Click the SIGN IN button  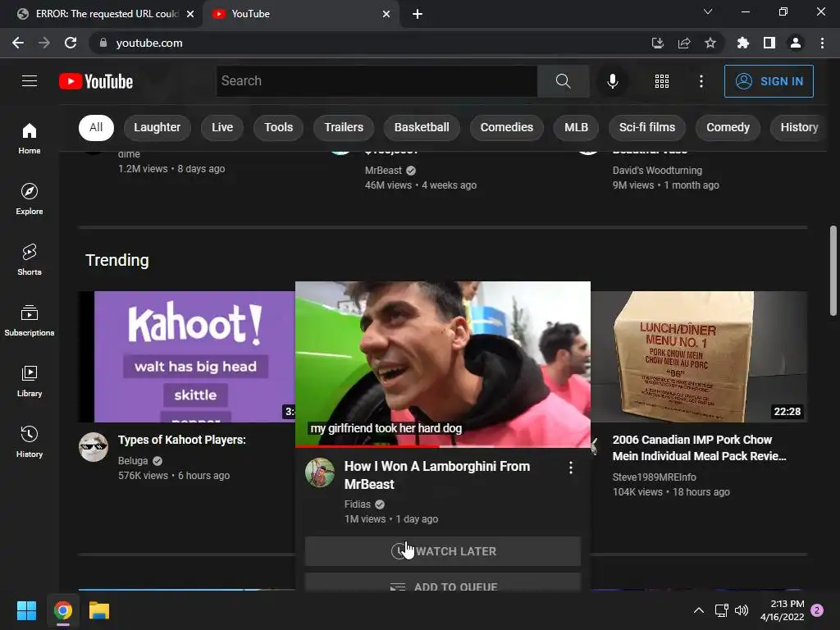[x=769, y=81]
